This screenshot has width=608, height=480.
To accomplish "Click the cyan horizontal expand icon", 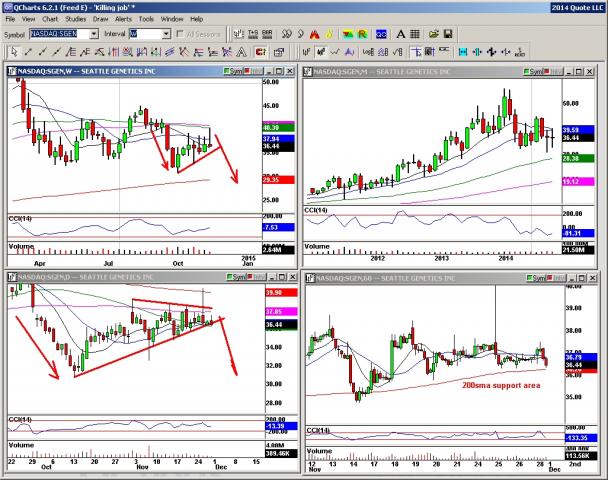I will click(x=463, y=52).
